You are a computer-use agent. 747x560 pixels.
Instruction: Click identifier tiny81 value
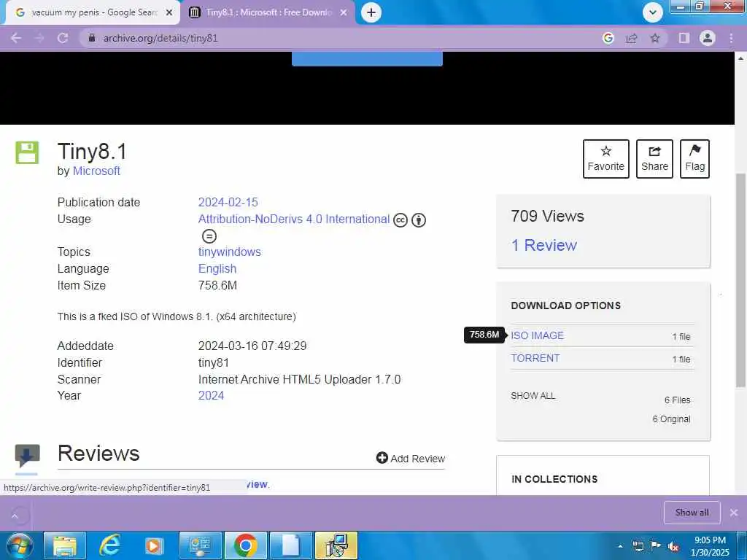tap(214, 363)
